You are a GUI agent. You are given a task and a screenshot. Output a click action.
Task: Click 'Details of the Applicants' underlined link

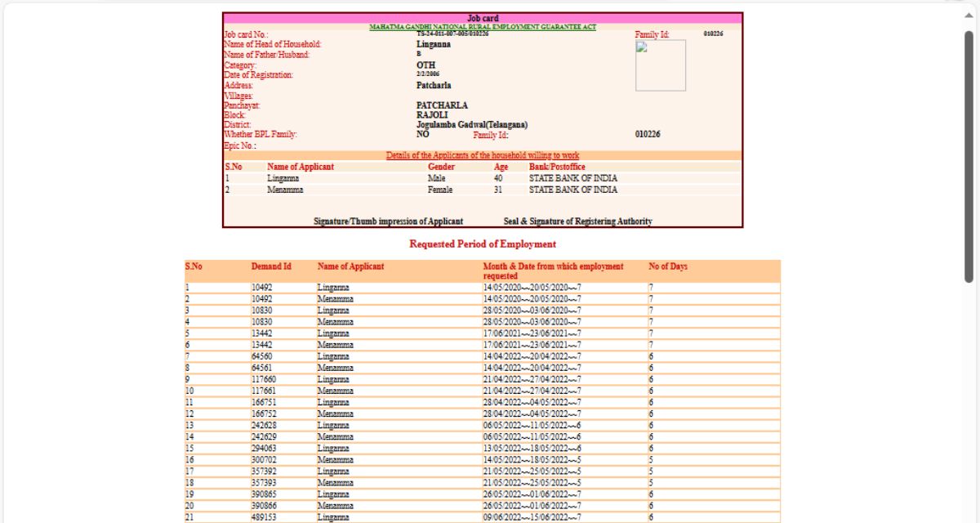pyautogui.click(x=483, y=155)
